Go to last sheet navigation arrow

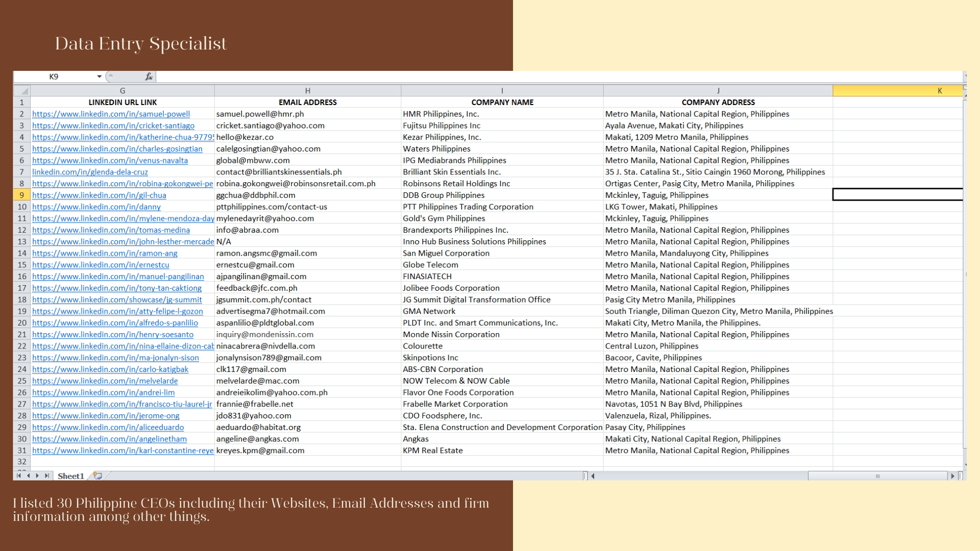tap(46, 475)
